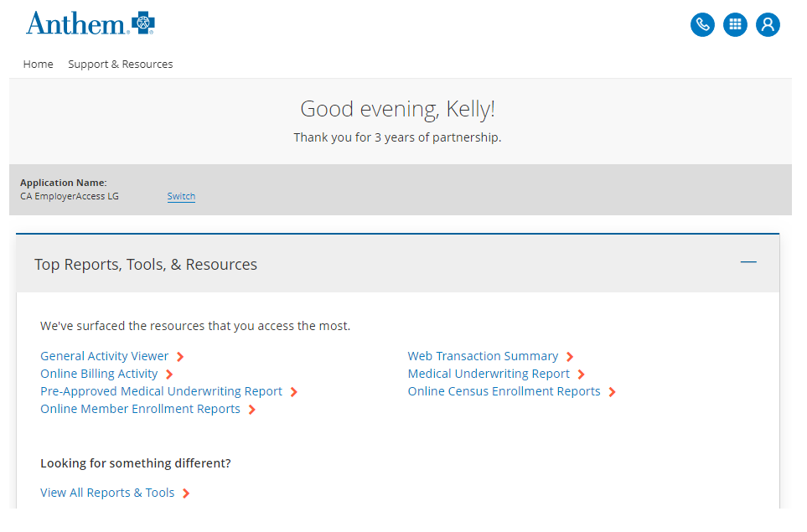Click the Switch application link
Viewport: 807px width, 532px height.
[x=181, y=196]
